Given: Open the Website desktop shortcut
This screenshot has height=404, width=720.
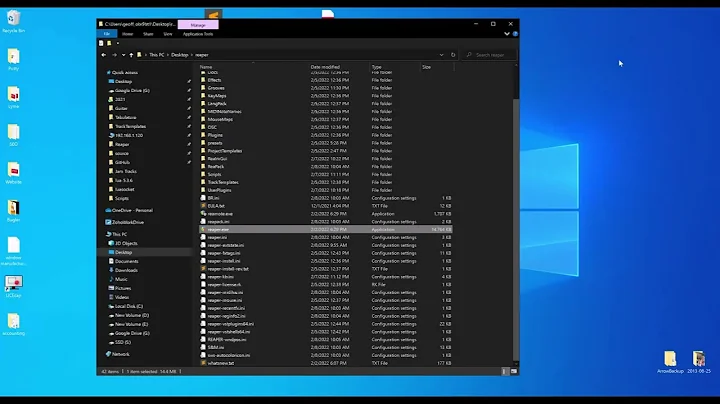Looking at the screenshot, I should point(13,173).
